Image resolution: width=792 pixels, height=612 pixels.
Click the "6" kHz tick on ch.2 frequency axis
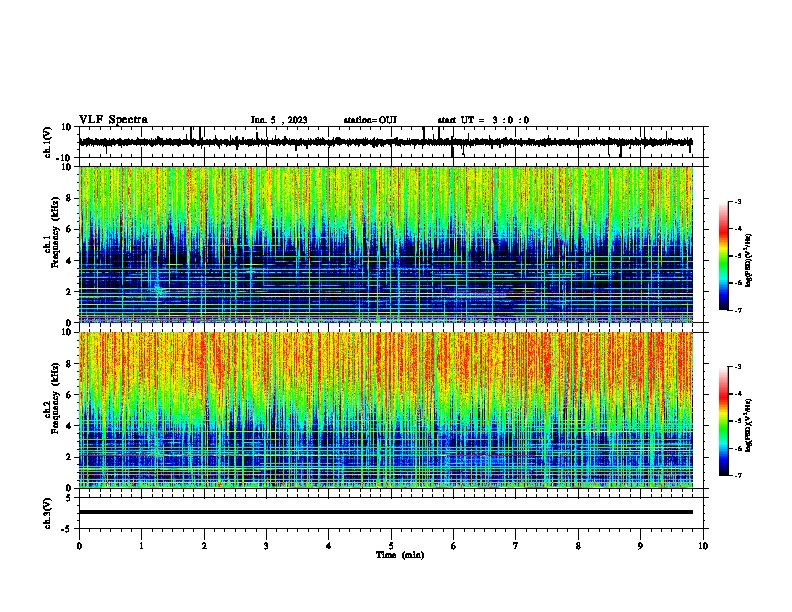click(x=69, y=394)
